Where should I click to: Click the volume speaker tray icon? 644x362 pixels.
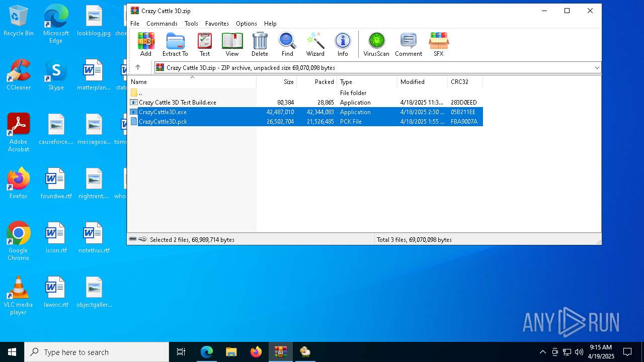579,352
